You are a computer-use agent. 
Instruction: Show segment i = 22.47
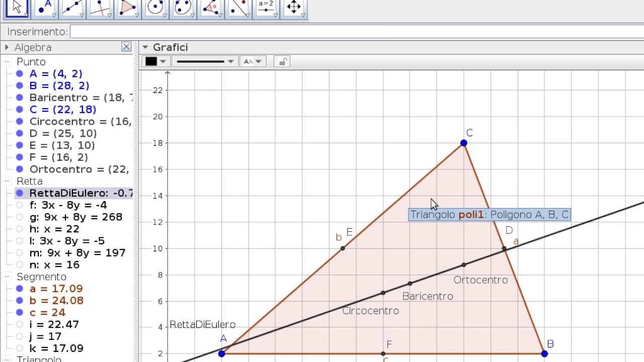point(20,325)
